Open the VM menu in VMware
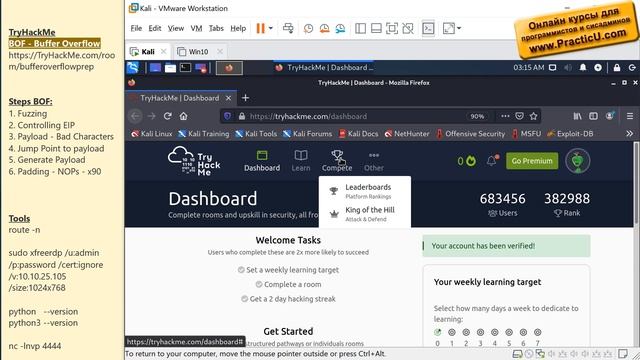Viewport: 640px width, 360px height. coord(196,28)
